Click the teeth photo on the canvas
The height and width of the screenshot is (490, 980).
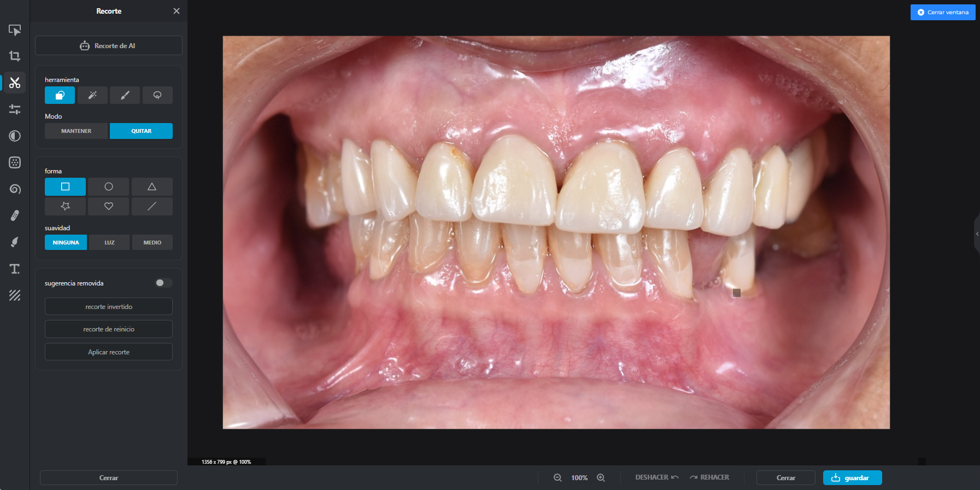pyautogui.click(x=556, y=232)
